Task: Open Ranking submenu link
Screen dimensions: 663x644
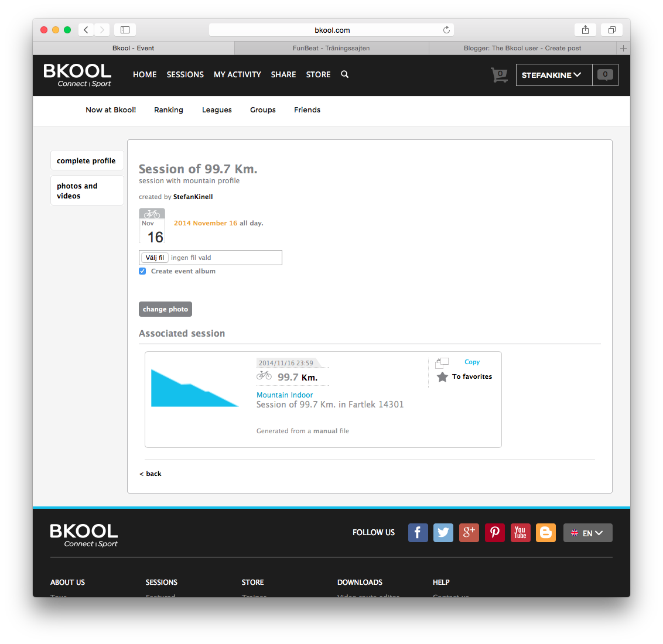Action: click(x=168, y=110)
